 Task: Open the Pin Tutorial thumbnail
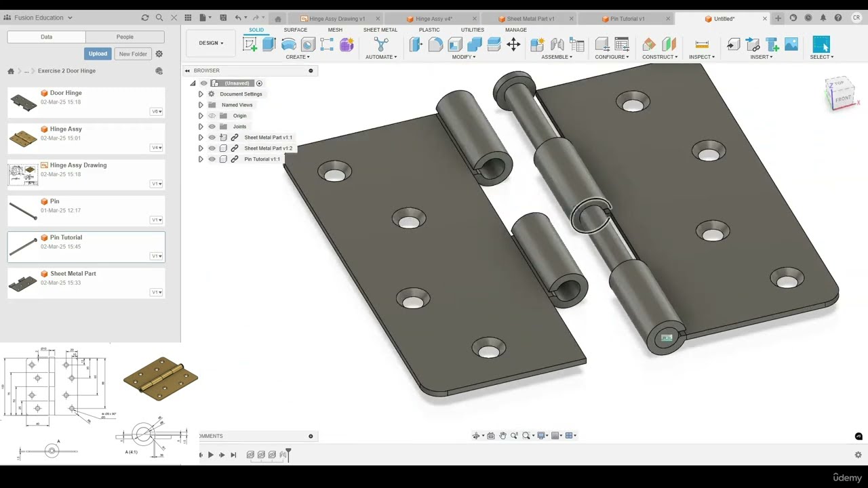tap(23, 247)
